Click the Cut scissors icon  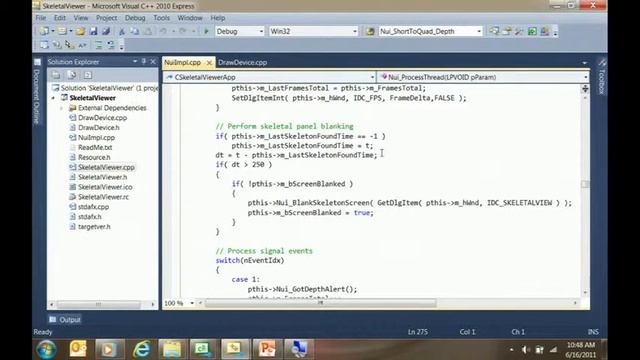point(122,31)
